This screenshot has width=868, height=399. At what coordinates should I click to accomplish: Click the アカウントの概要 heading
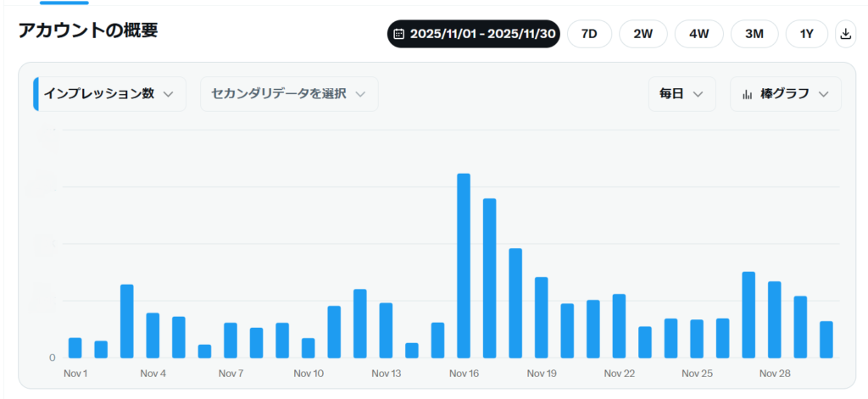click(x=88, y=30)
